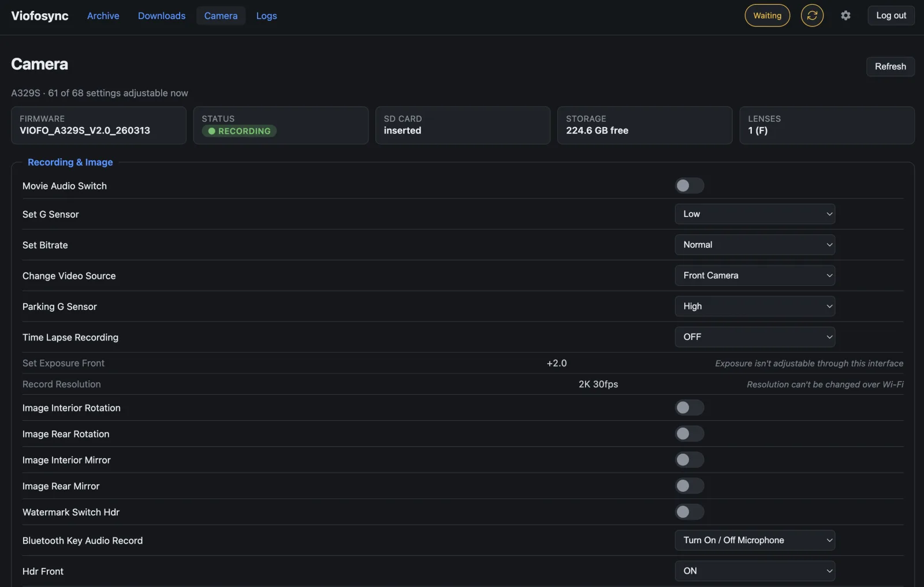Click the 61 of 68 settings text
Image resolution: width=924 pixels, height=587 pixels.
[118, 93]
